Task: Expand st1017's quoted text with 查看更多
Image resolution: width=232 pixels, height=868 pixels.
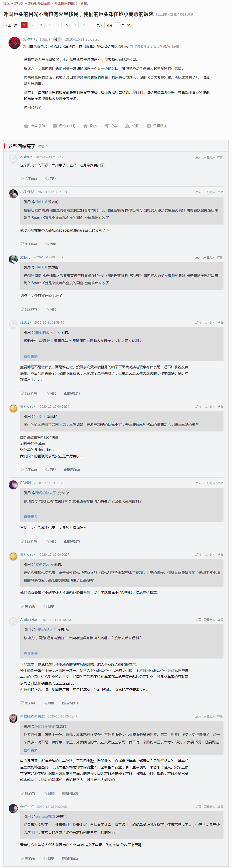Action: pos(31,356)
